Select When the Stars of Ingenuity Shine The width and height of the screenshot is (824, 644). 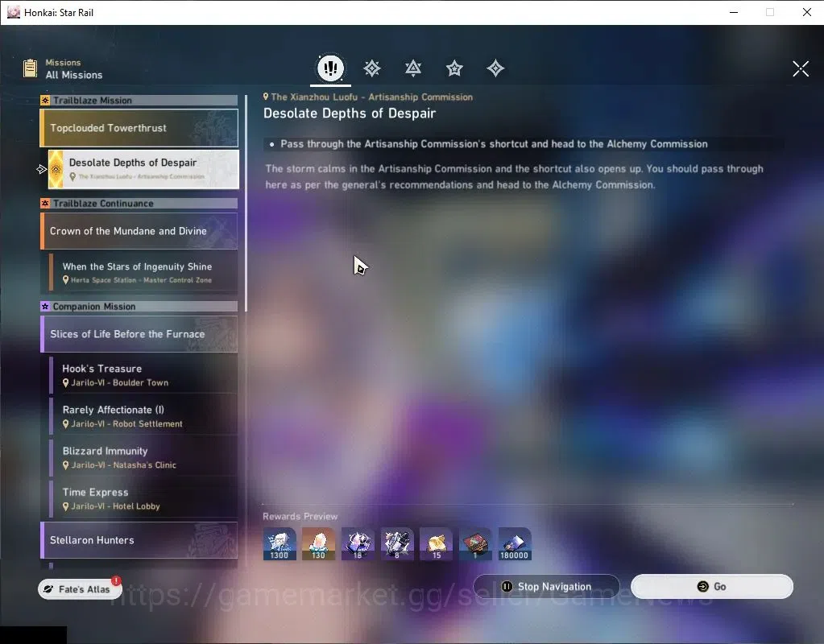click(x=143, y=272)
